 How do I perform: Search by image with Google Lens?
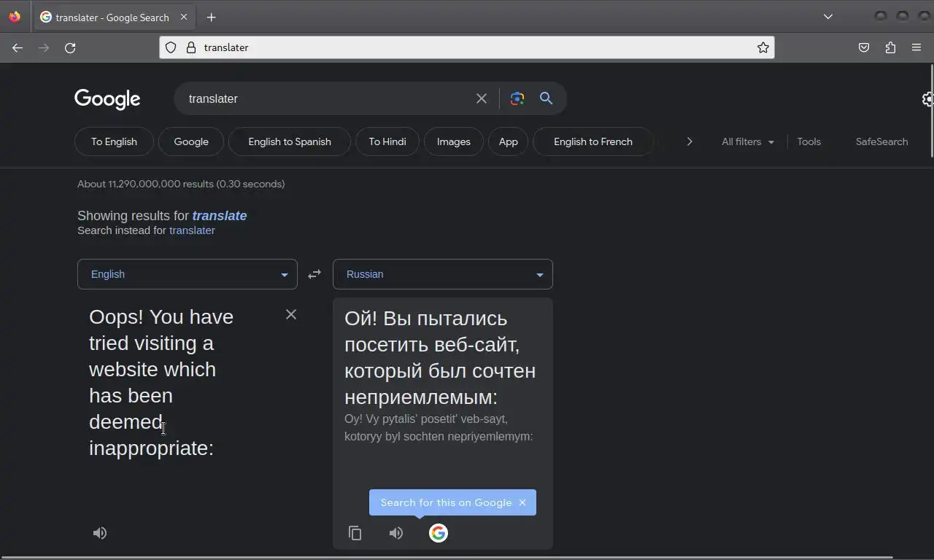(x=517, y=98)
